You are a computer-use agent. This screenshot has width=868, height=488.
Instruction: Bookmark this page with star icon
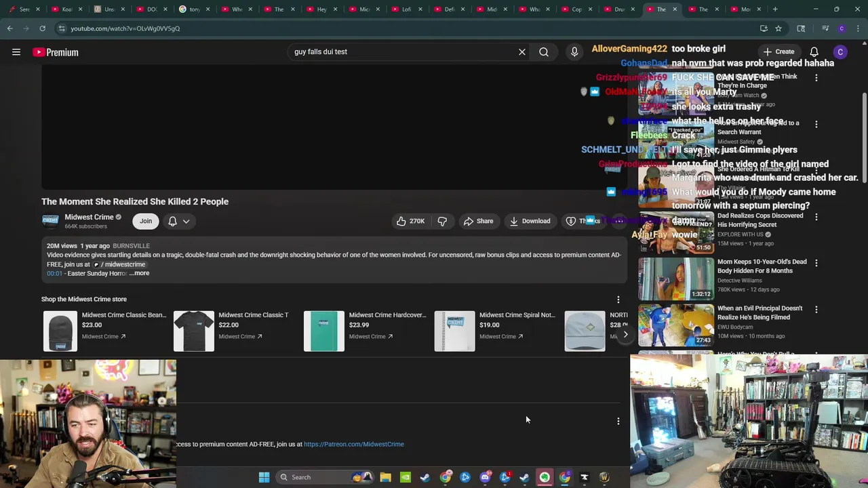(778, 28)
